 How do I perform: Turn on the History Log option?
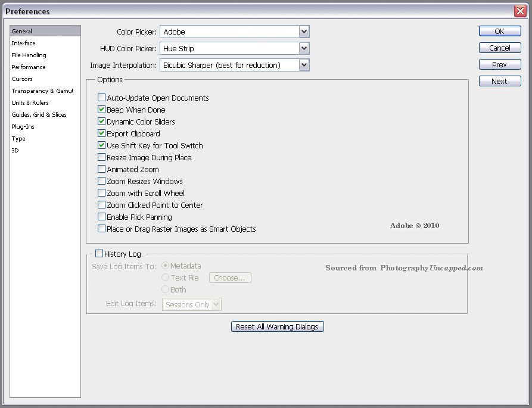pos(99,253)
